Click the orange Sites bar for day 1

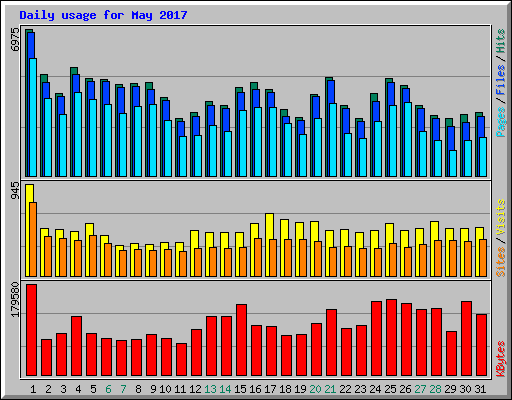pyautogui.click(x=33, y=239)
